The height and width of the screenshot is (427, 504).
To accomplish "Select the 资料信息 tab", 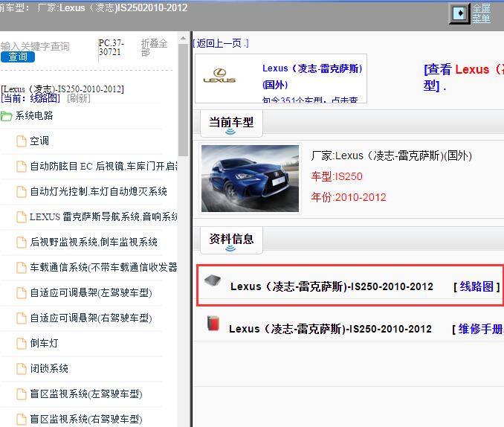I will (x=231, y=240).
